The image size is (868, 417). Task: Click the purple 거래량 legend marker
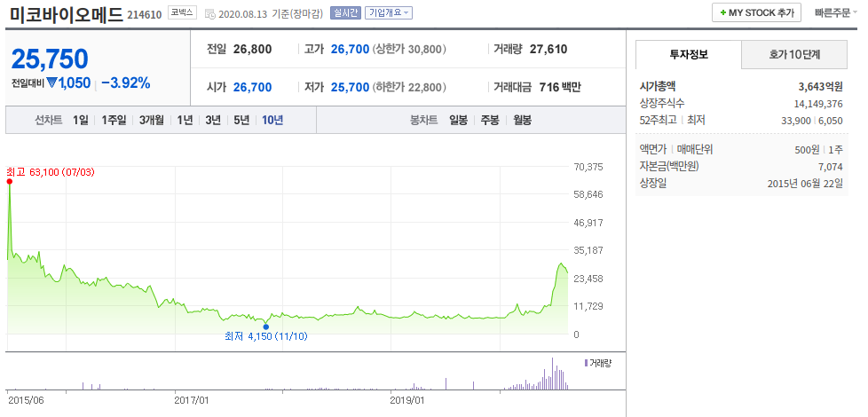(587, 363)
